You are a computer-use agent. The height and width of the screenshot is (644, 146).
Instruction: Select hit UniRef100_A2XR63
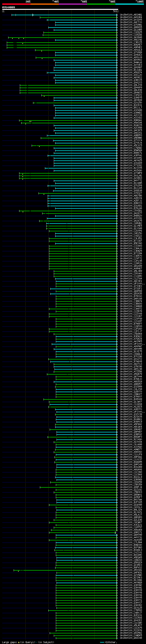coord(131,178)
